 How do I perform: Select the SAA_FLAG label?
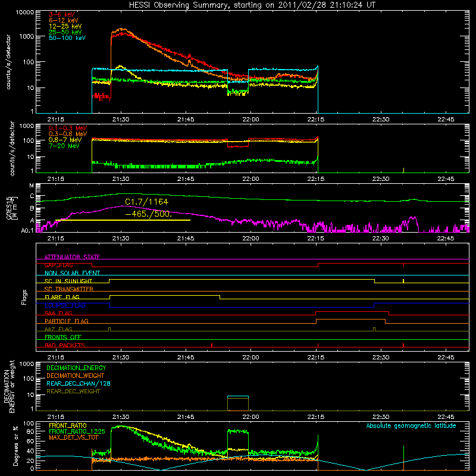(x=58, y=313)
